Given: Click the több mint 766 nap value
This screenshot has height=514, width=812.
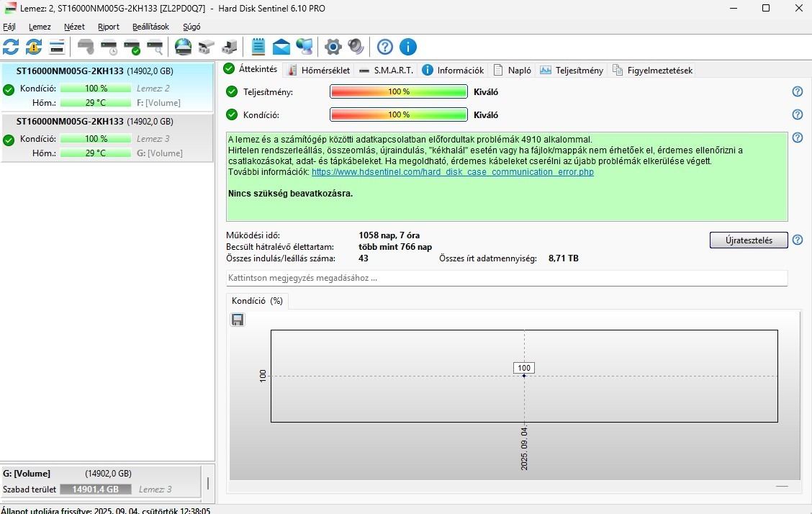Looking at the screenshot, I should coord(395,247).
